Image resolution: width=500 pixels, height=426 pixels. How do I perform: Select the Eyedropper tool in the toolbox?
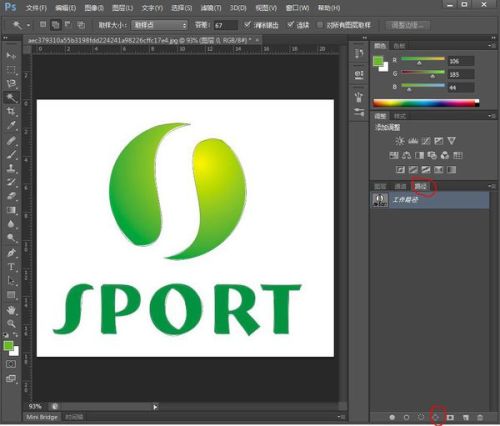(11, 126)
